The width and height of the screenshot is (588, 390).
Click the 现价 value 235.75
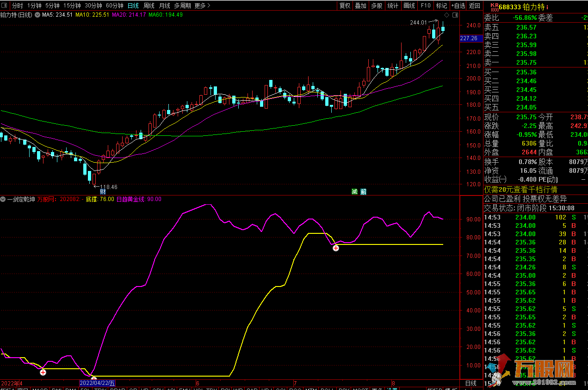point(526,117)
